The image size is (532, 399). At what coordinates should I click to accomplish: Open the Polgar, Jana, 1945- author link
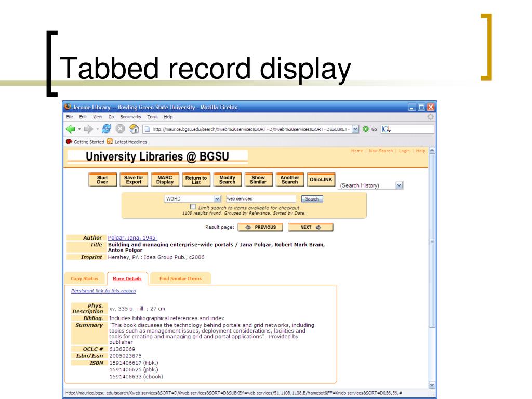point(132,238)
